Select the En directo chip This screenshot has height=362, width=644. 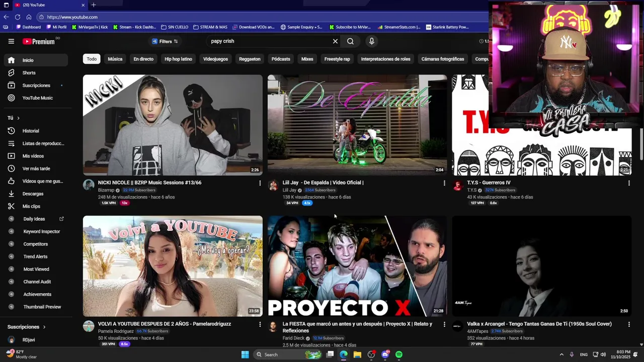[x=143, y=59]
